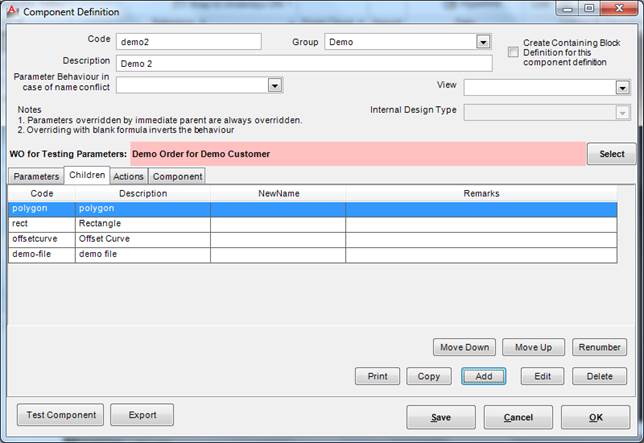Open the Group dropdown showing Demo
Viewport: 644px width, 443px height.
click(x=483, y=42)
